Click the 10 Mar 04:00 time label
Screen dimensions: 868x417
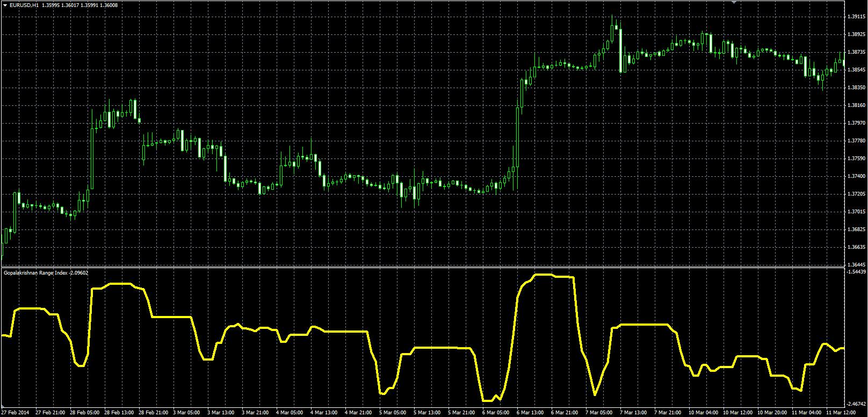coord(704,413)
